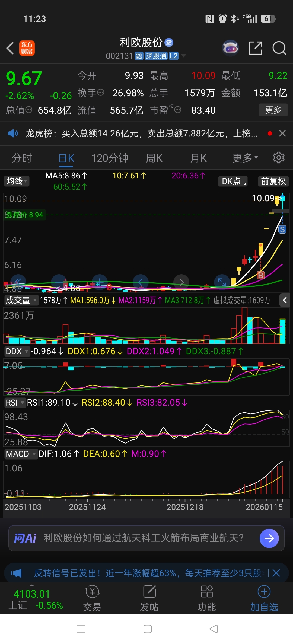Tap the 市盈 info icon

[x=178, y=110]
